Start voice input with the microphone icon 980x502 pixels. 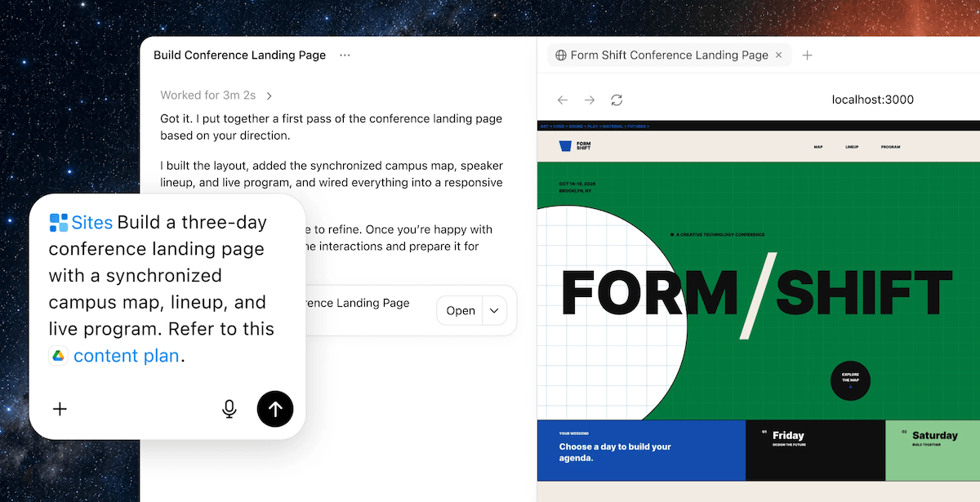pyautogui.click(x=229, y=409)
